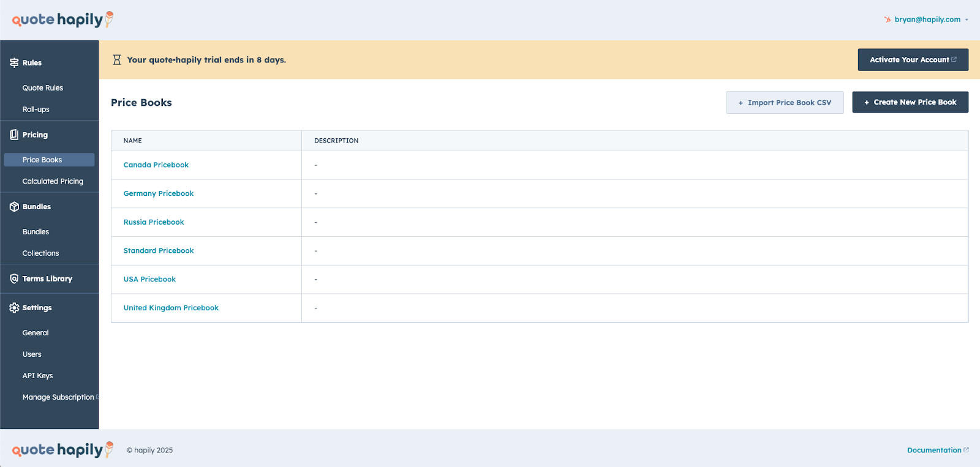Click the HubSpot icon beside the email
The image size is (980, 467).
click(888, 20)
